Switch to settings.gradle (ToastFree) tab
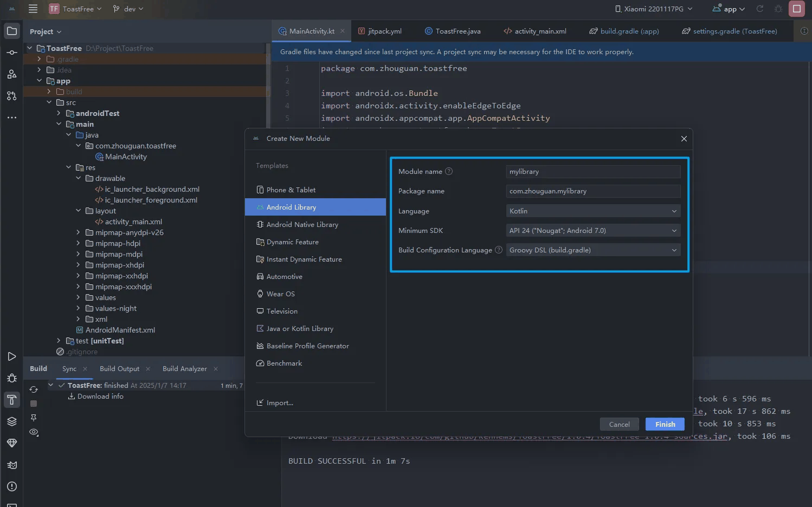812x507 pixels. (730, 31)
